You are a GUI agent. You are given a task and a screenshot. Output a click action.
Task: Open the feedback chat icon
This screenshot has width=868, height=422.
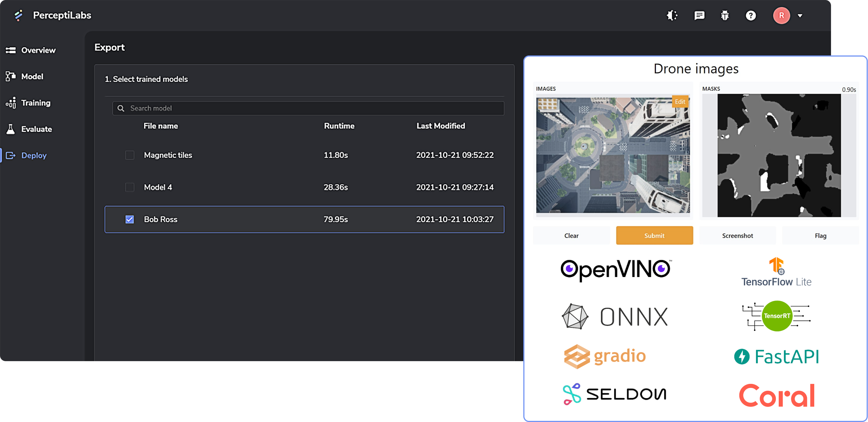pyautogui.click(x=699, y=15)
